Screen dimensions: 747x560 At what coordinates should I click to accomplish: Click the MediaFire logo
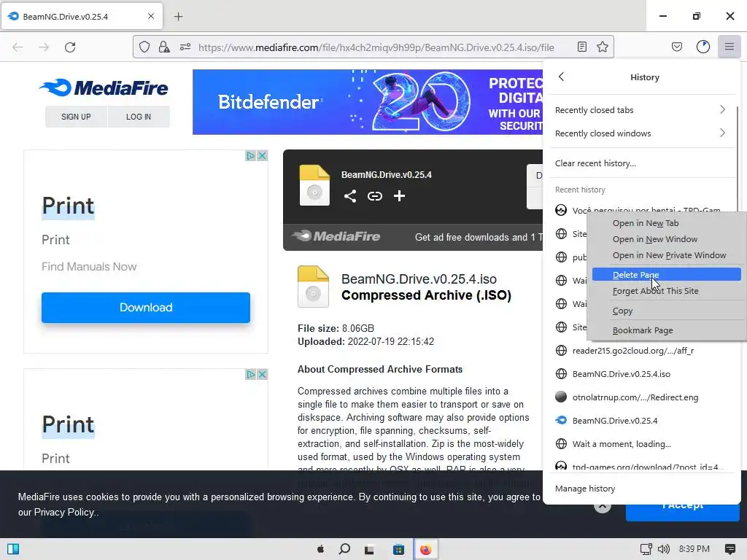pos(104,87)
